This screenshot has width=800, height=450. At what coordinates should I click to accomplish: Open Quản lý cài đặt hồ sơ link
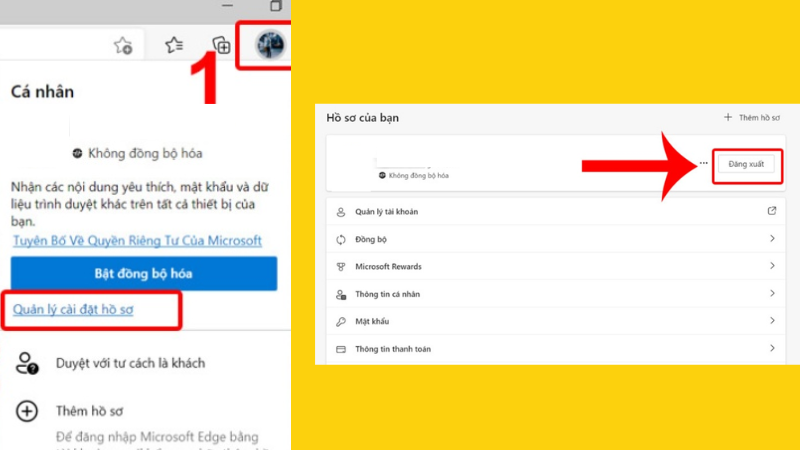[73, 310]
